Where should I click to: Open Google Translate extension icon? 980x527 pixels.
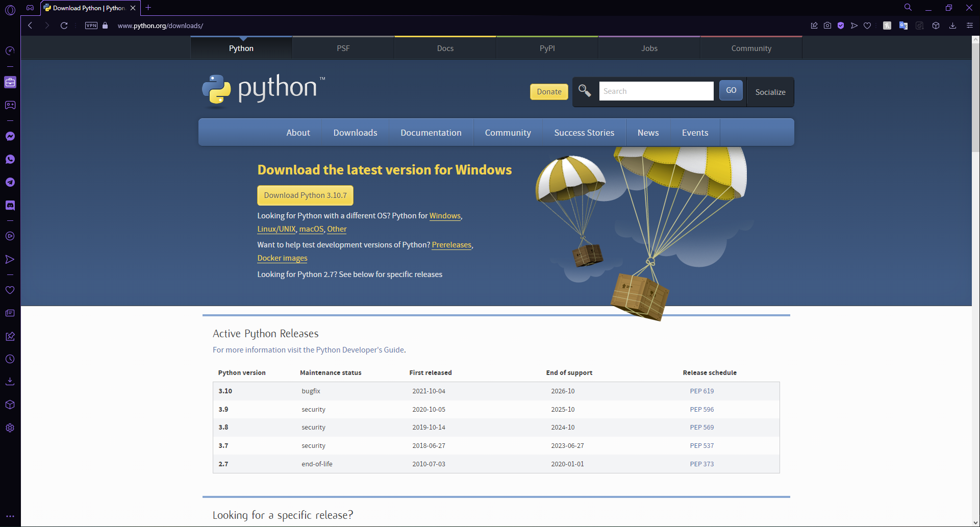pos(903,26)
